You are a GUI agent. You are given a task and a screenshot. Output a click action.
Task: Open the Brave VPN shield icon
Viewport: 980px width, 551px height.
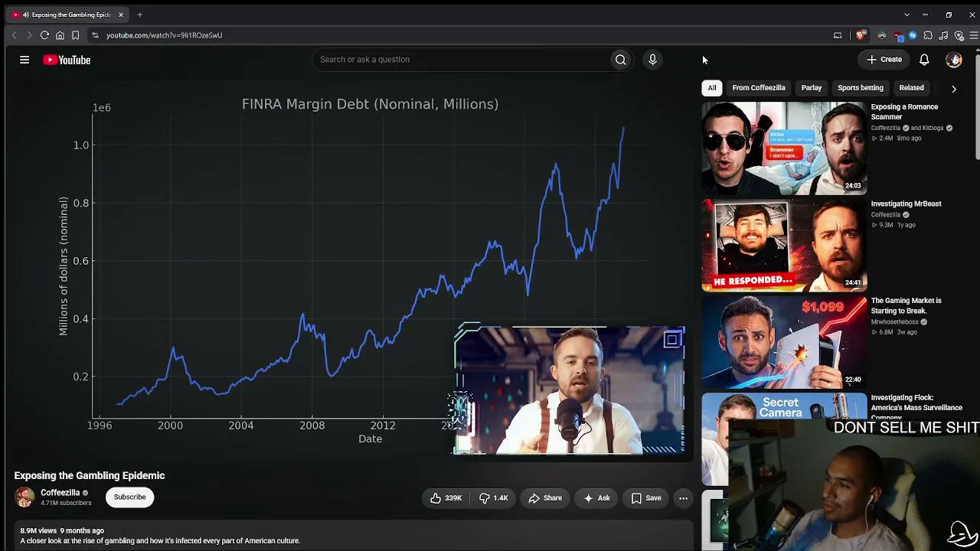coord(959,35)
